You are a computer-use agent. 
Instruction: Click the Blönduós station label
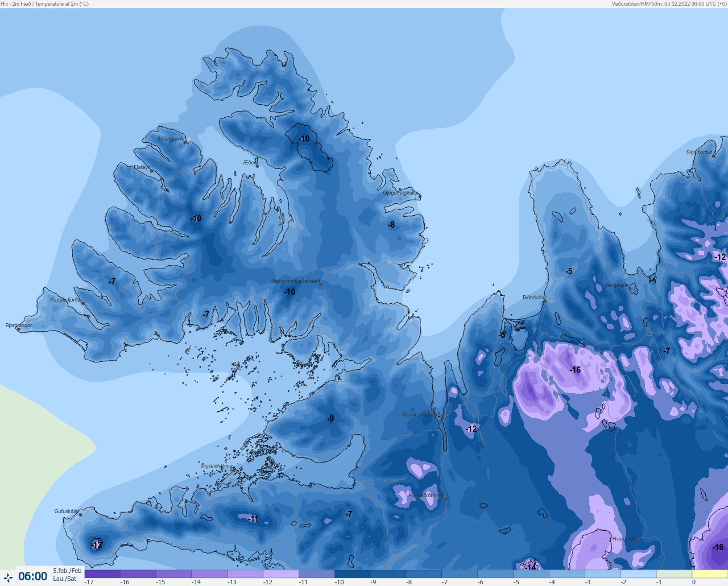[533, 298]
